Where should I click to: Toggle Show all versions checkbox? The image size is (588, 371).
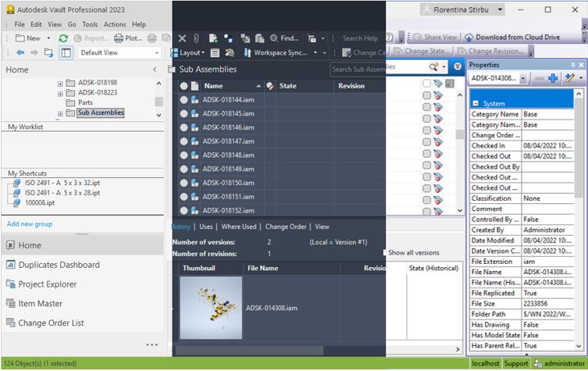point(385,252)
